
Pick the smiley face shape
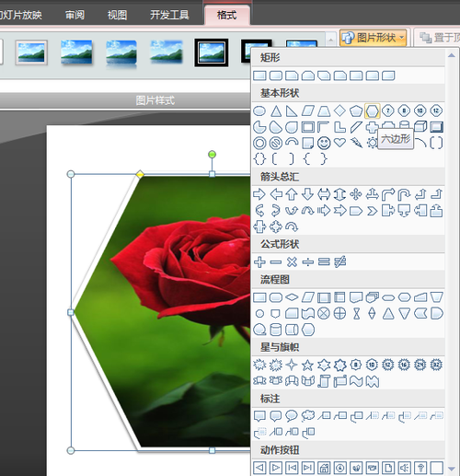click(324, 143)
